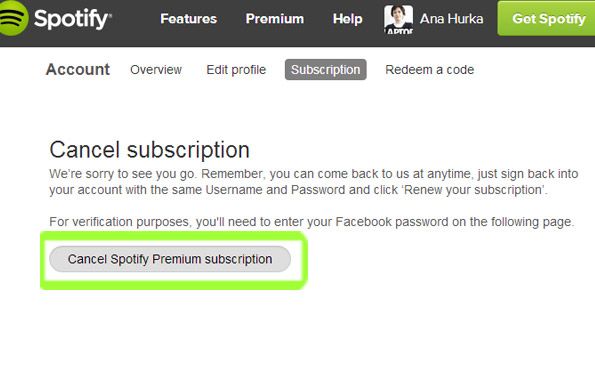Switch to the Edit profile tab
Viewport: 595px width, 368px height.
236,70
